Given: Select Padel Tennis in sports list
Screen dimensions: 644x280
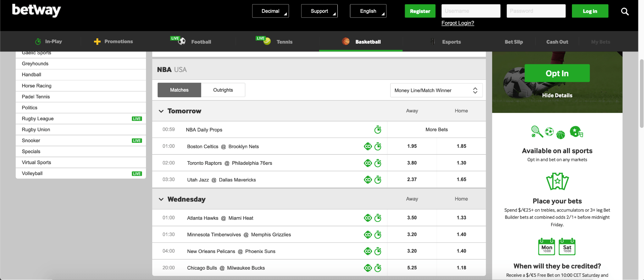Looking at the screenshot, I should [81, 97].
